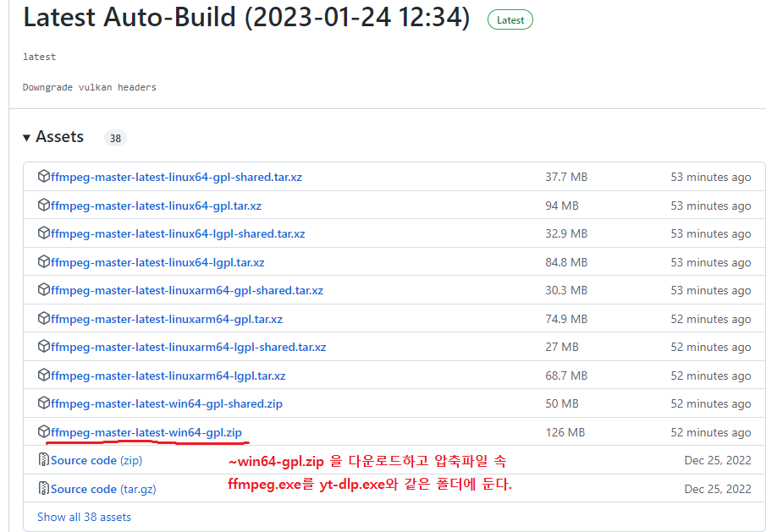Download ffmpeg-master-latest-linuxarm64-lgpl.tar.xz
Screen dimensions: 766x532
coord(168,376)
